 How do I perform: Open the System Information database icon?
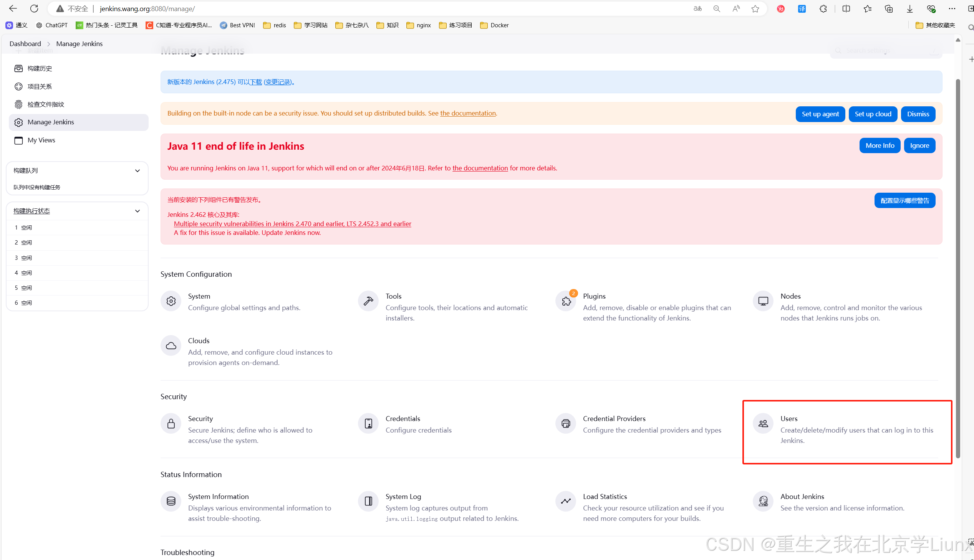point(171,501)
